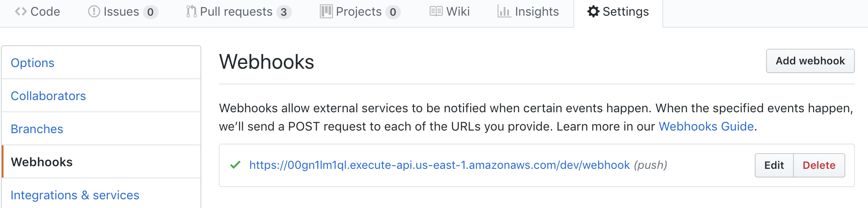This screenshot has height=208, width=868.
Task: Click the Code brackets icon
Action: pyautogui.click(x=21, y=12)
